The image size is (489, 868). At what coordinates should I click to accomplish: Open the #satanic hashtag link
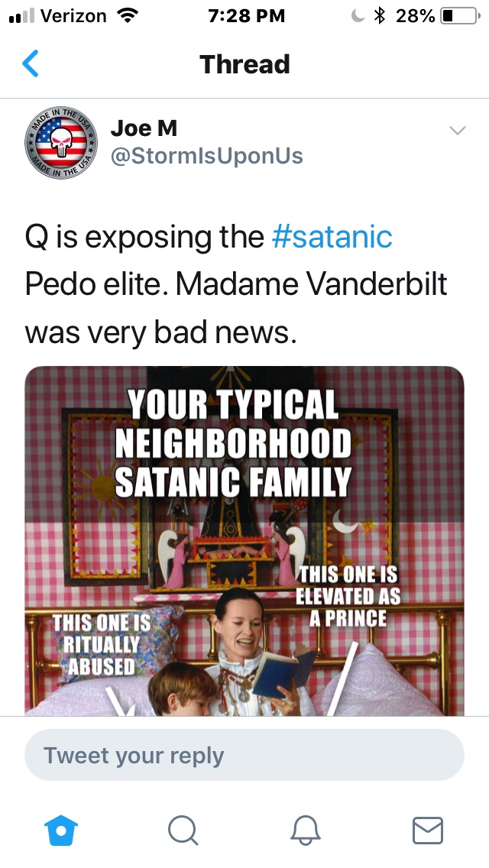pos(332,237)
